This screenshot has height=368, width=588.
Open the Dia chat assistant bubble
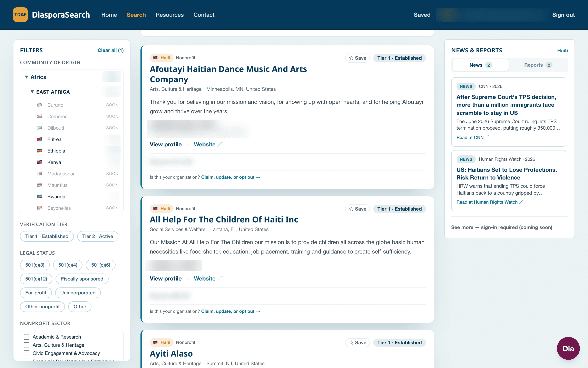point(568,348)
